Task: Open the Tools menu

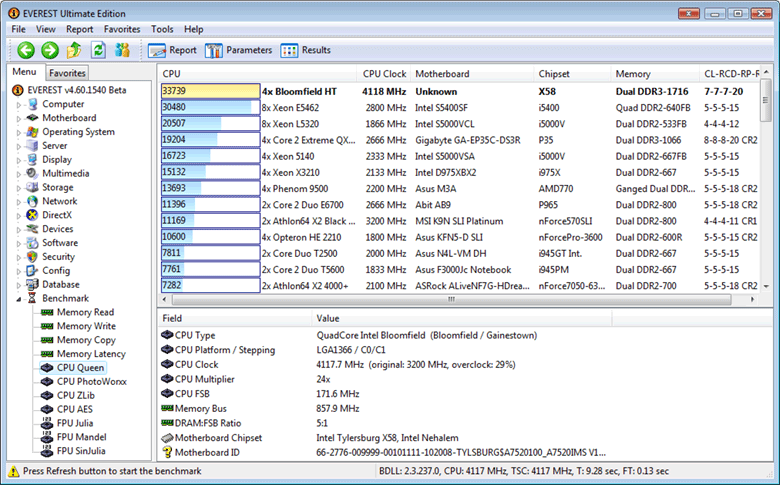Action: point(162,29)
